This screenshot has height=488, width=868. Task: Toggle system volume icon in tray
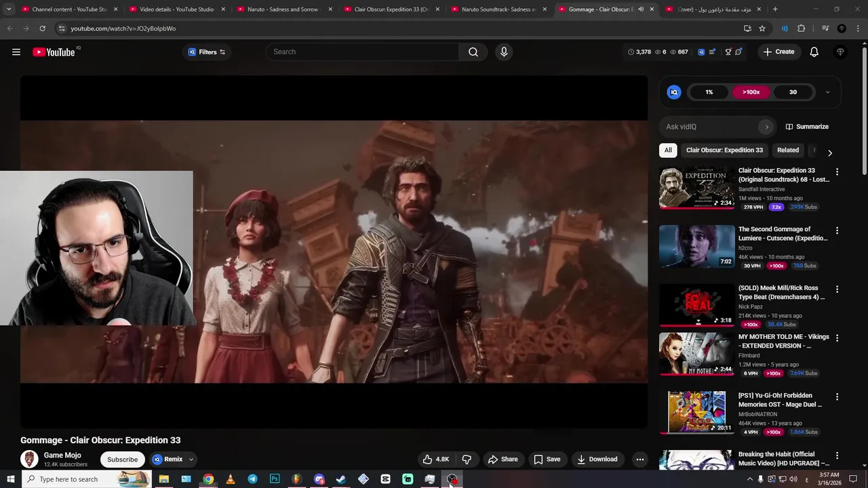(793, 479)
